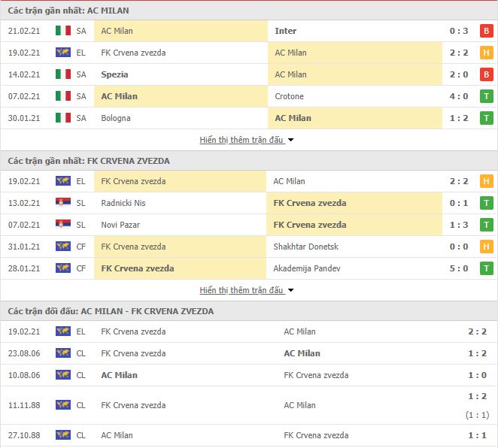The width and height of the screenshot is (498, 448).
Task: Click the green T badge for Akademija Pandev match
Action: click(486, 268)
